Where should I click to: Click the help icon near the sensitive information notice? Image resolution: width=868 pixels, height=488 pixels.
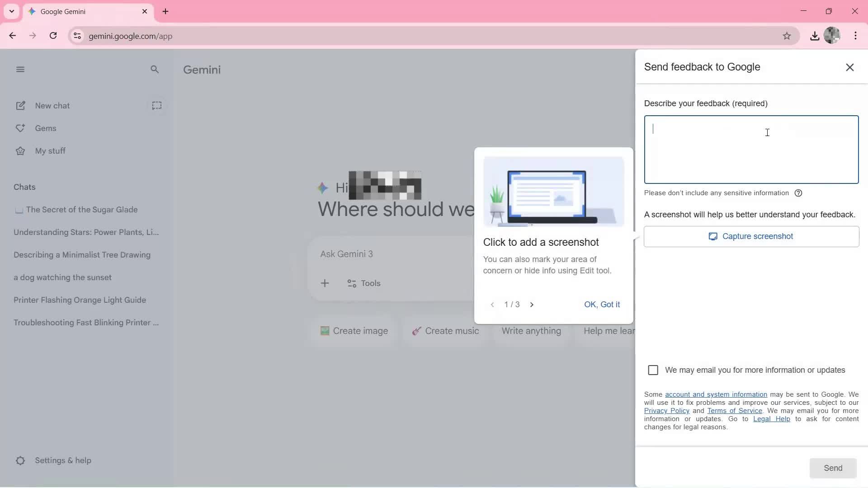[x=798, y=193]
